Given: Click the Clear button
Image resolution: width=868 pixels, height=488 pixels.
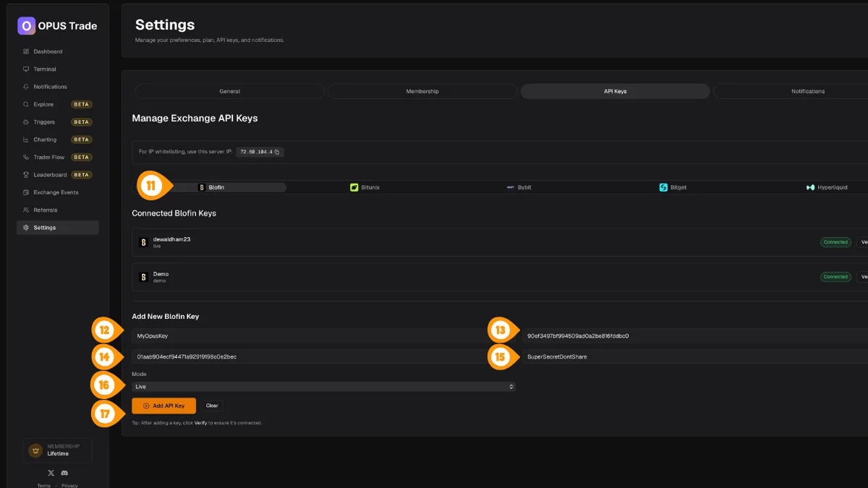Looking at the screenshot, I should coord(212,406).
